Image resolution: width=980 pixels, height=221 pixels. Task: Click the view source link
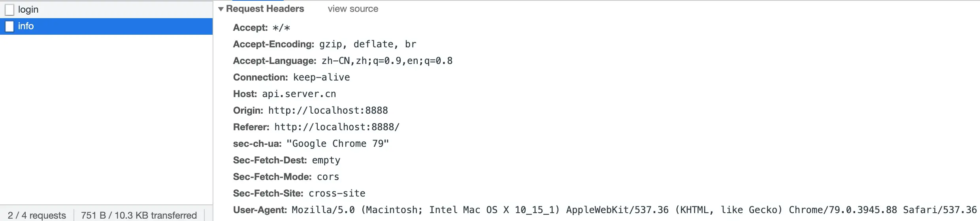(x=352, y=9)
